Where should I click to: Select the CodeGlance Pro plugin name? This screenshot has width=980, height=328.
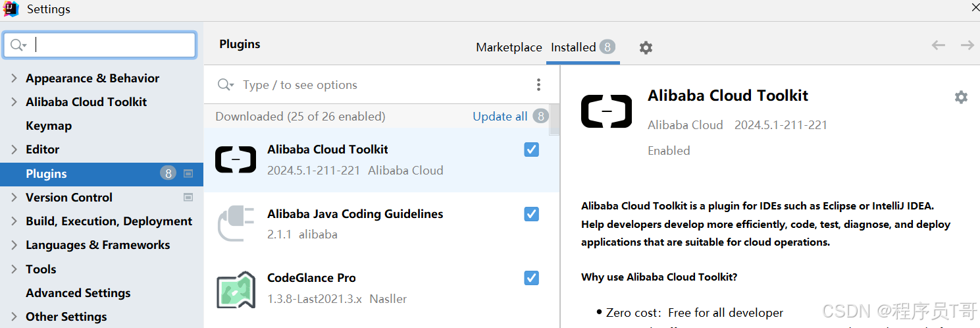point(311,278)
